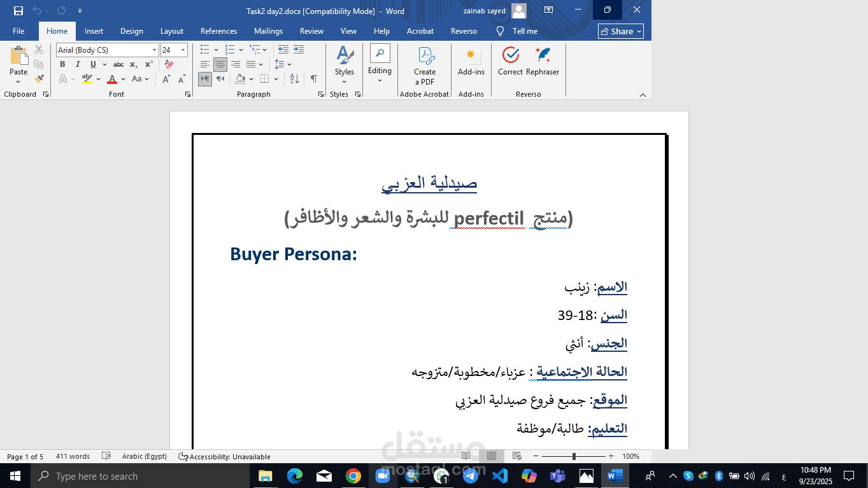Open the File menu

[x=18, y=31]
